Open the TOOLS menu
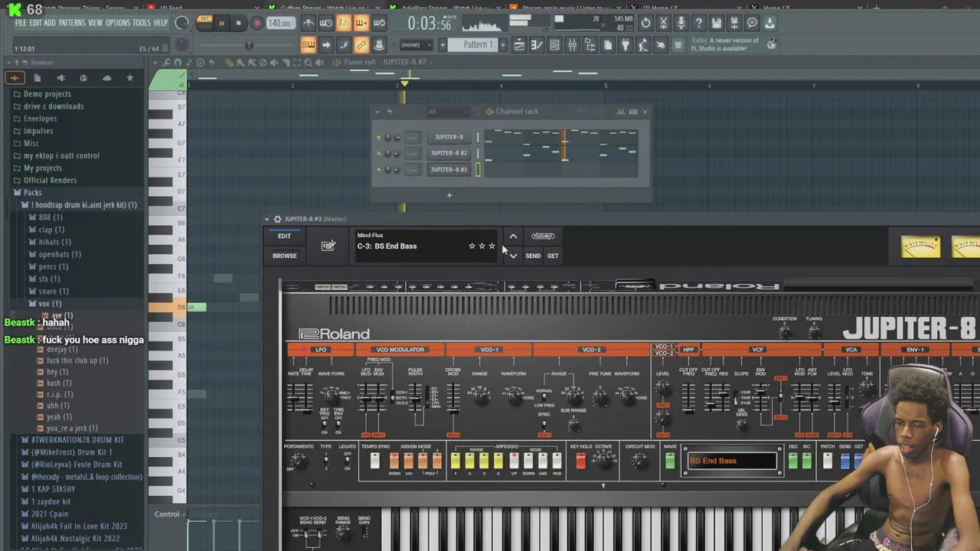 pos(142,23)
